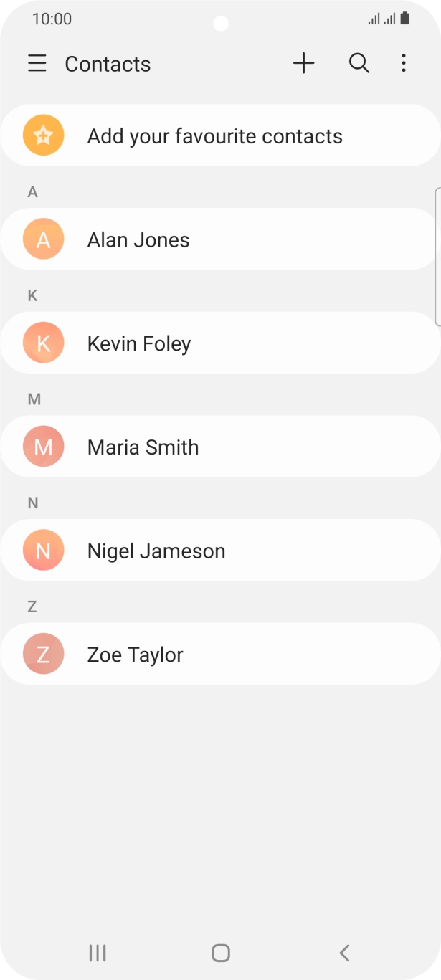441x980 pixels.
Task: Open the navigation drawer menu
Action: (x=37, y=63)
